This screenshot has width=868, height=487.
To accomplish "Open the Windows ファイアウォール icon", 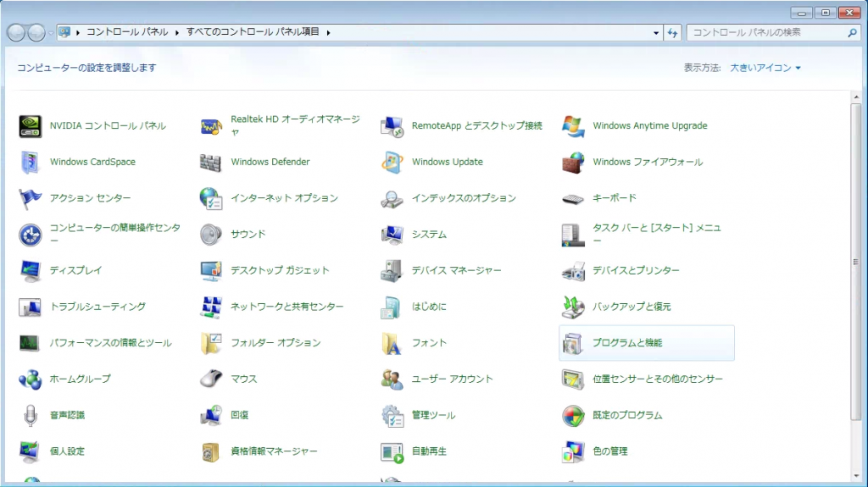I will coord(573,162).
